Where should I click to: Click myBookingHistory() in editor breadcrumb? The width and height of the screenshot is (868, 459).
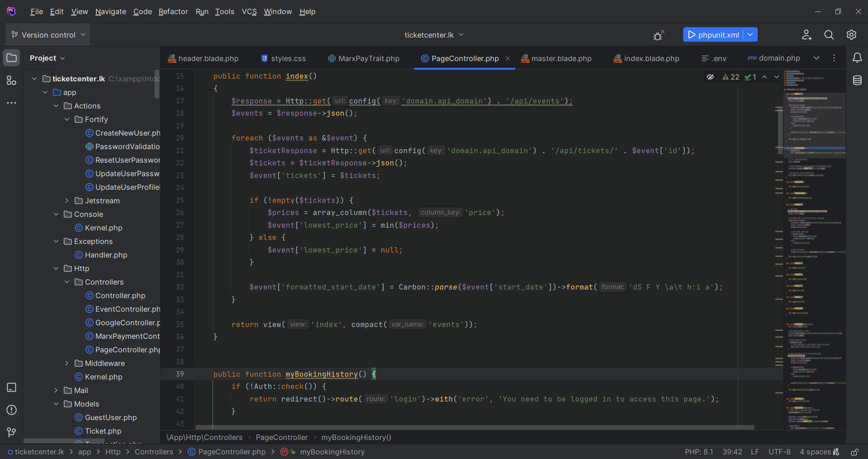coord(356,437)
